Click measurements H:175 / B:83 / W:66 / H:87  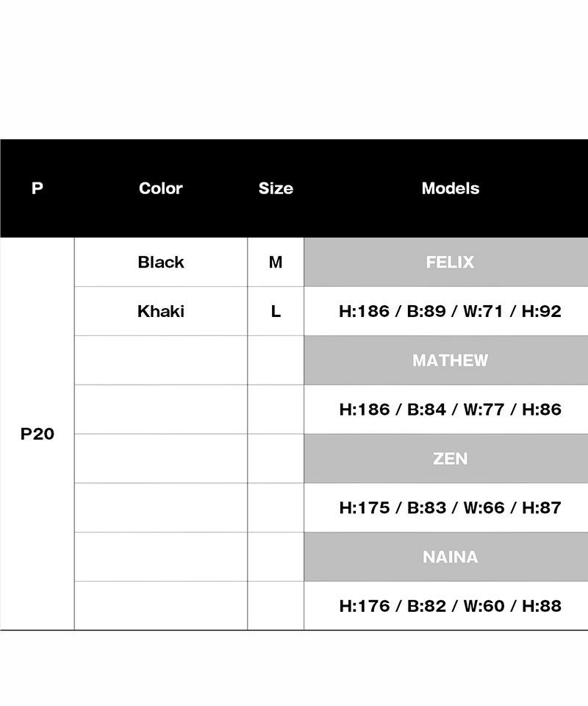tap(450, 507)
